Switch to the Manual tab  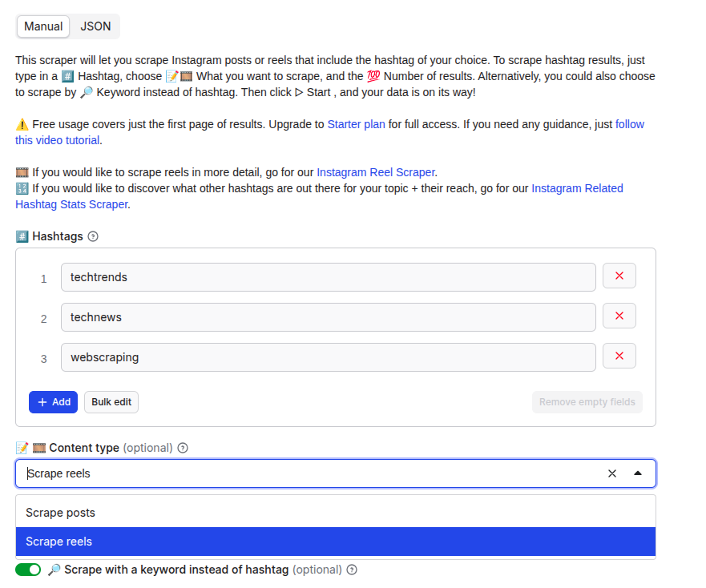[x=43, y=26]
